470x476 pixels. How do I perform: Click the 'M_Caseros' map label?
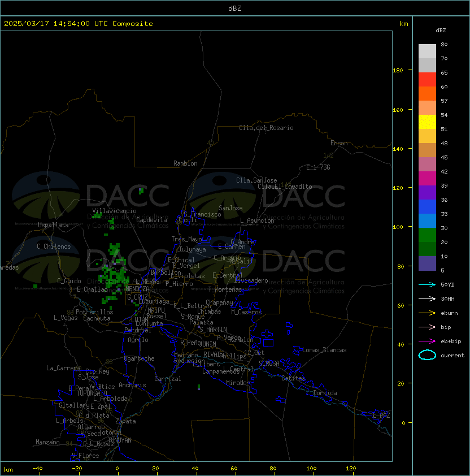[x=246, y=312]
